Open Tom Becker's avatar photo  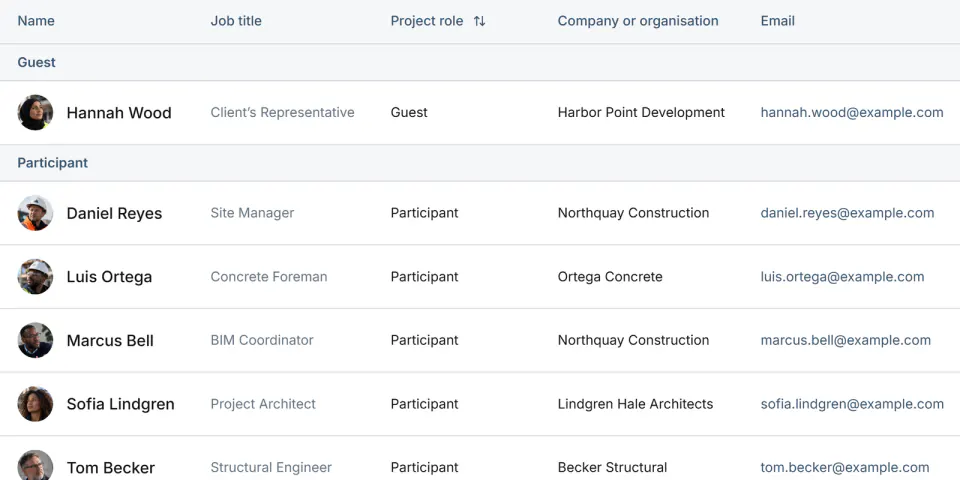tap(35, 465)
